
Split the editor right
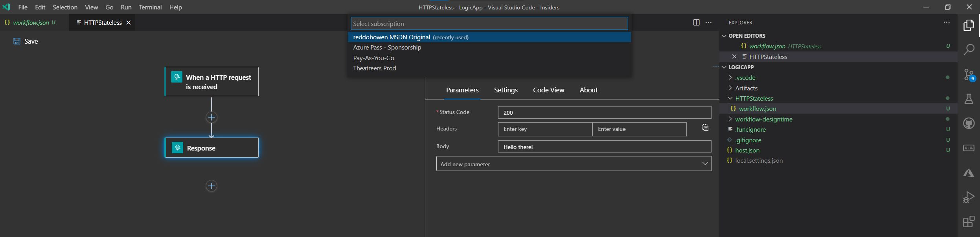[x=696, y=22]
